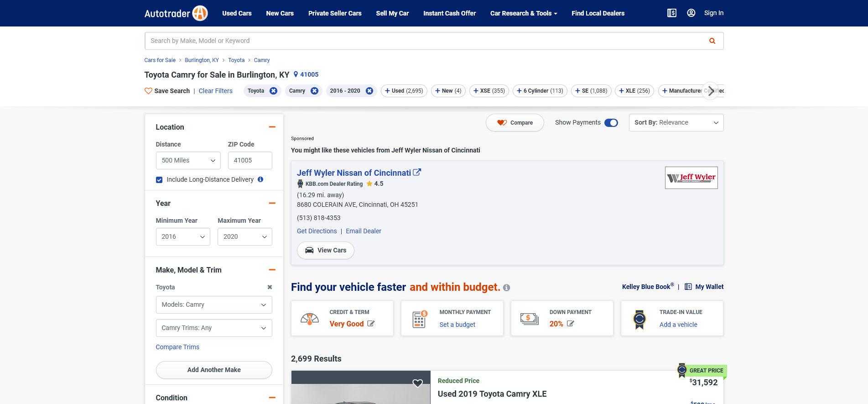
Task: Click the View Cars button
Action: (x=325, y=251)
